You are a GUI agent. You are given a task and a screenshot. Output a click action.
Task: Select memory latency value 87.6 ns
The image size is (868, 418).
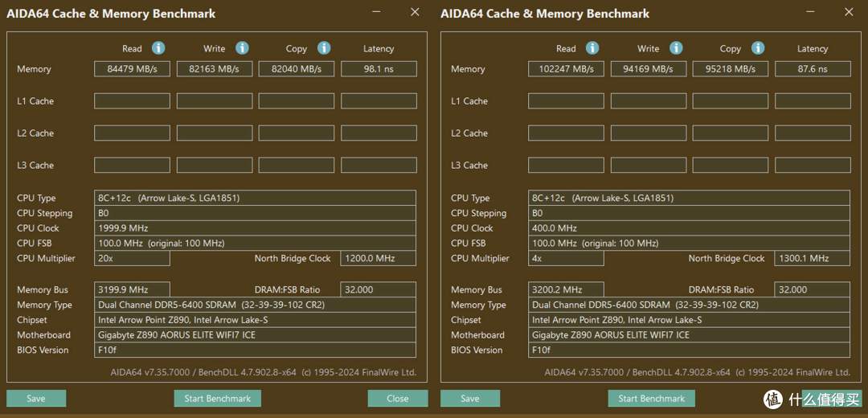coord(813,69)
